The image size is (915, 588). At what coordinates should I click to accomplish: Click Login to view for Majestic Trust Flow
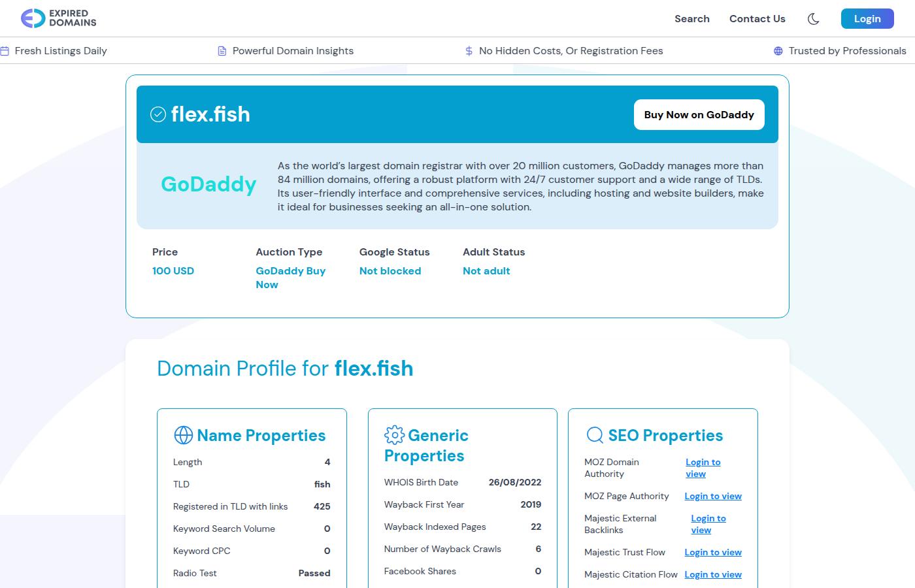point(713,552)
